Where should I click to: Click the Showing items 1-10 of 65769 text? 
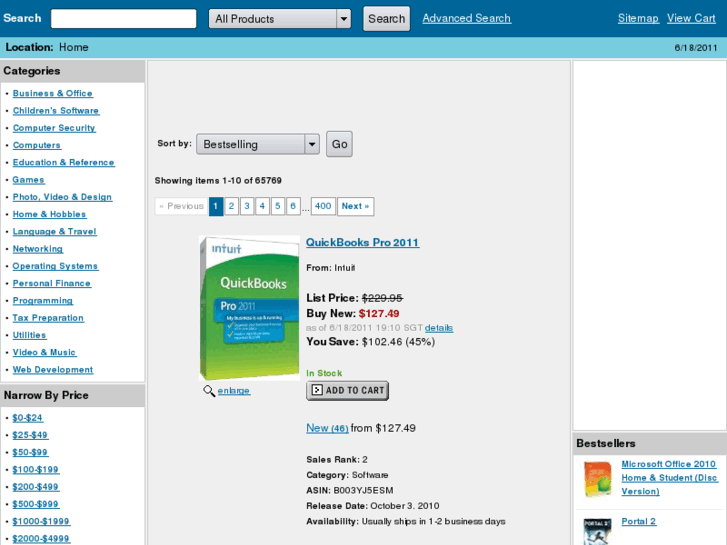coord(218,180)
